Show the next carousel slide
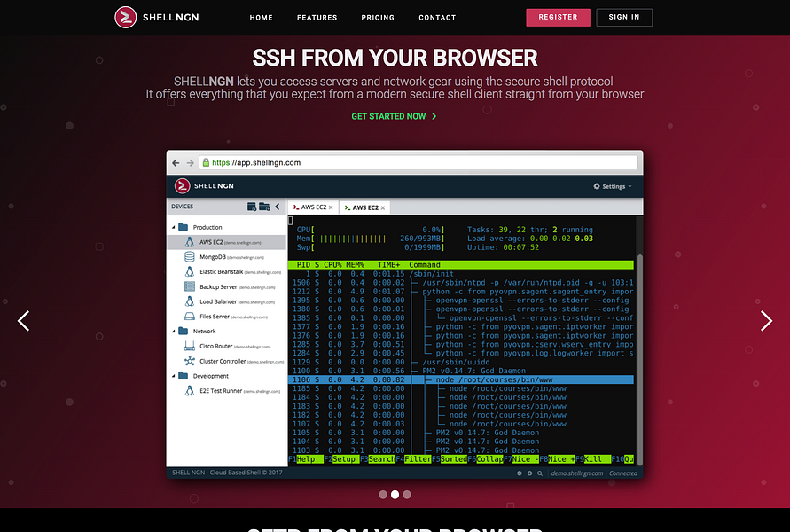The height and width of the screenshot is (532, 790). coord(766,321)
